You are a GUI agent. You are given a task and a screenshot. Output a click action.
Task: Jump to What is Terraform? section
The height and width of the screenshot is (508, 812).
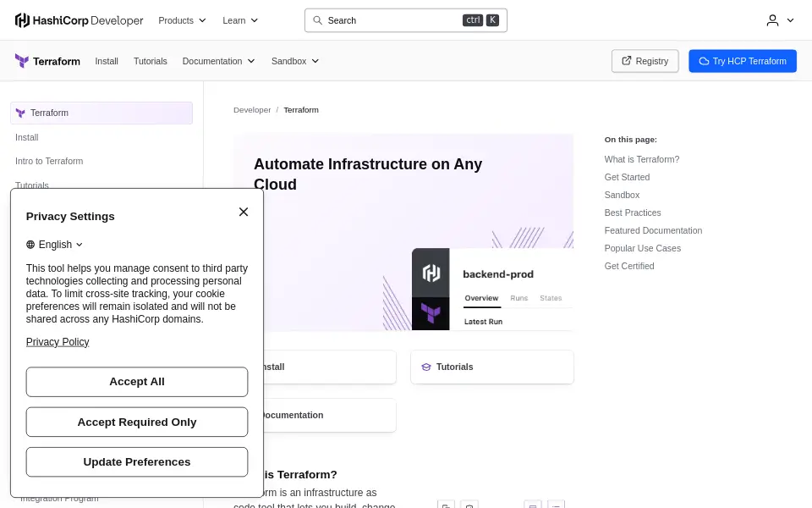coord(642,160)
